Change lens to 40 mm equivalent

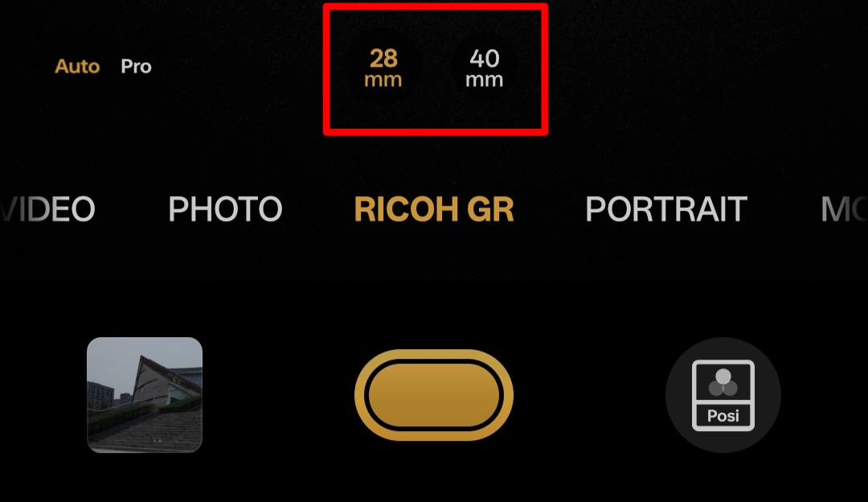click(x=485, y=68)
